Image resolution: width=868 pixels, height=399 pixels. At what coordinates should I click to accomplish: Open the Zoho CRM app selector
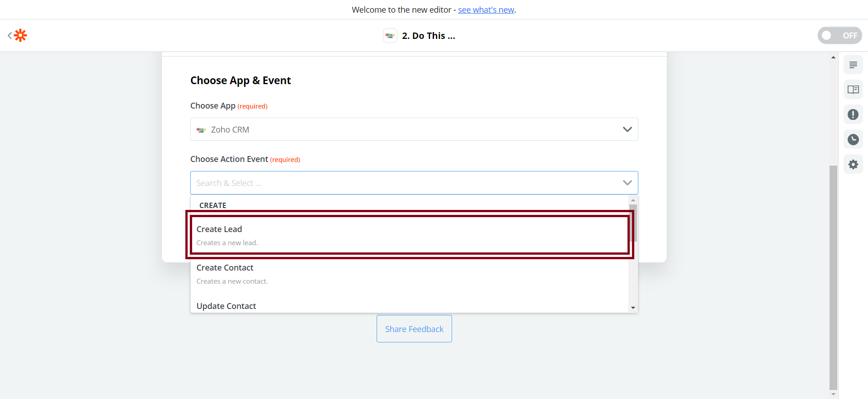click(x=407, y=129)
